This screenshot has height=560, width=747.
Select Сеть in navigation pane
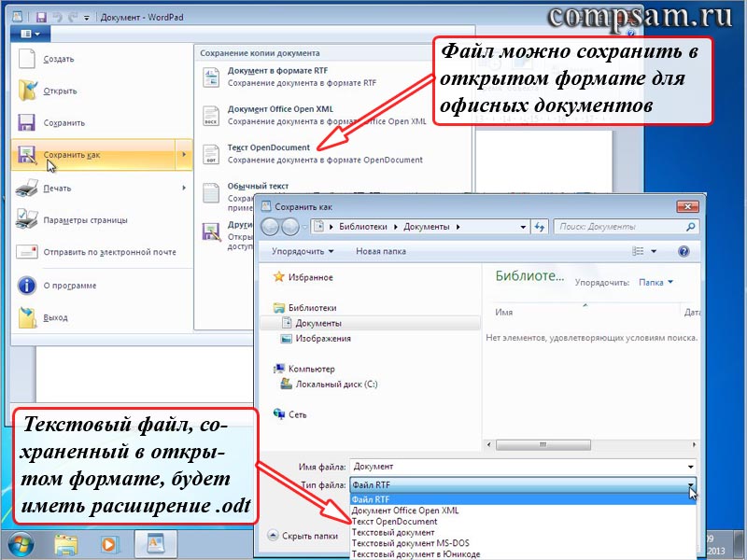coord(297,414)
